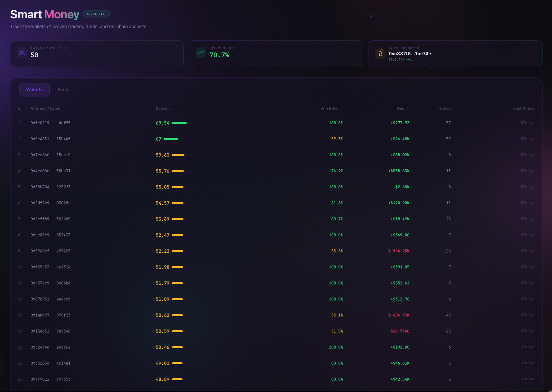The image size is (552, 392).
Task: Open wallet 0xfe0219...edaf9f
Action: pos(50,123)
